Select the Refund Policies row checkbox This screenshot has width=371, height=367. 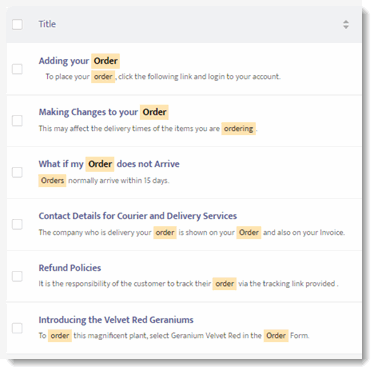click(x=17, y=276)
